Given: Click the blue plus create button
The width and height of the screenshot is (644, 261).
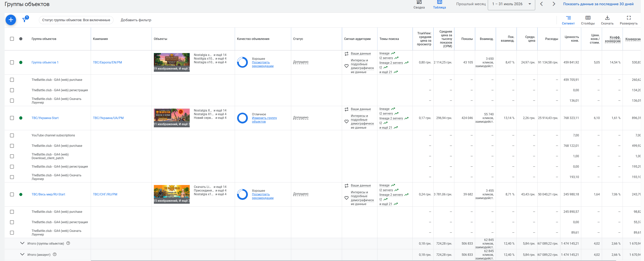Looking at the screenshot, I should click(x=11, y=20).
